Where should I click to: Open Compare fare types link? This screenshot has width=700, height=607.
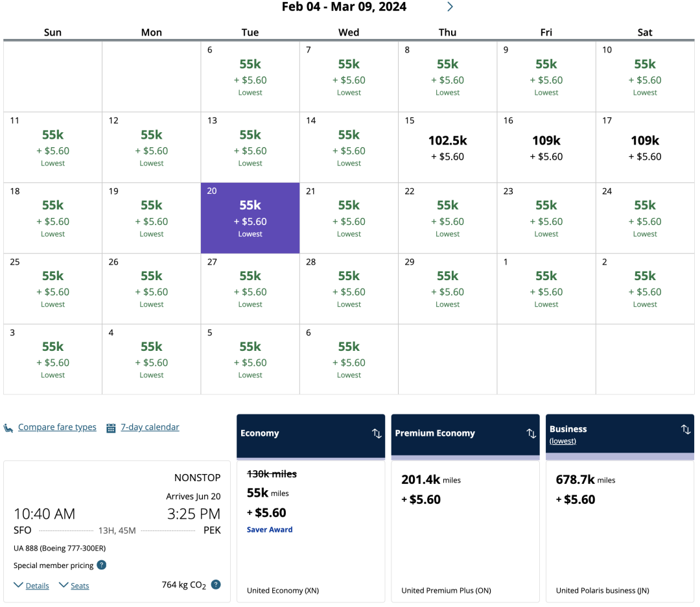tap(57, 427)
